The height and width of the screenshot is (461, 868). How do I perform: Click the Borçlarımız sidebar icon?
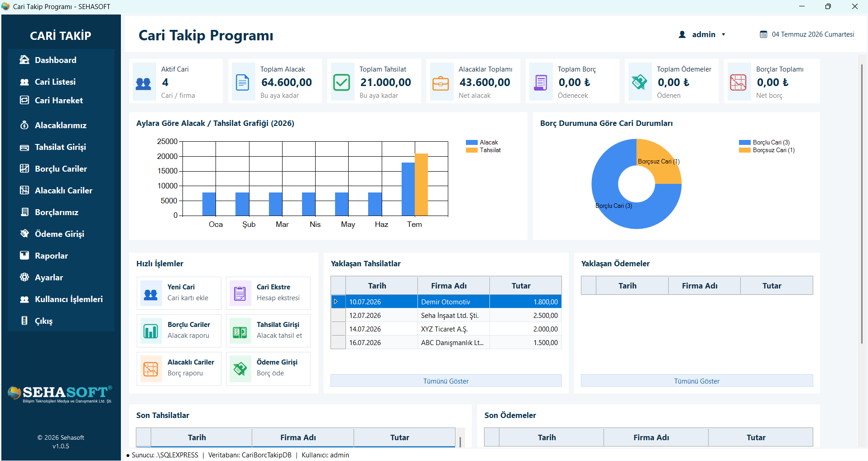[24, 212]
